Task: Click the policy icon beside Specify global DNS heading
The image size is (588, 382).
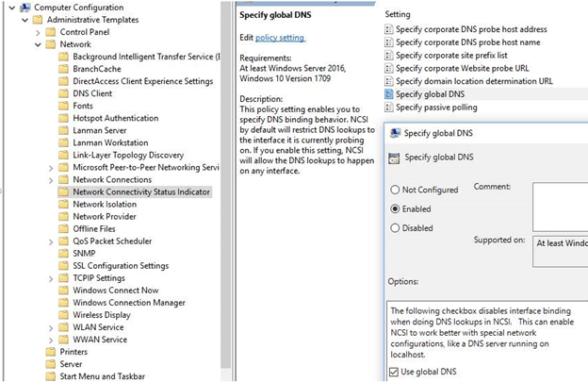Action: point(394,158)
